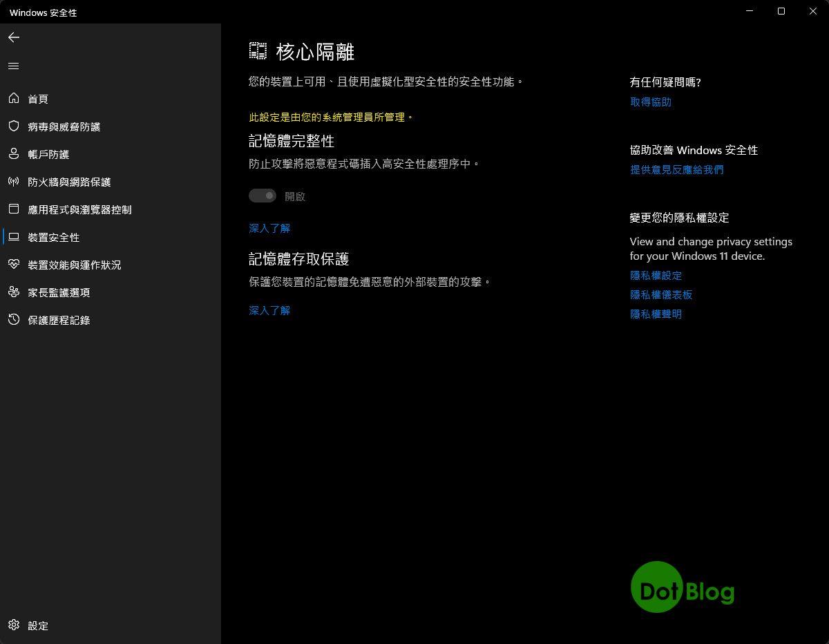Click 提供意見反應給我們 feedback link
829x644 pixels.
(677, 169)
